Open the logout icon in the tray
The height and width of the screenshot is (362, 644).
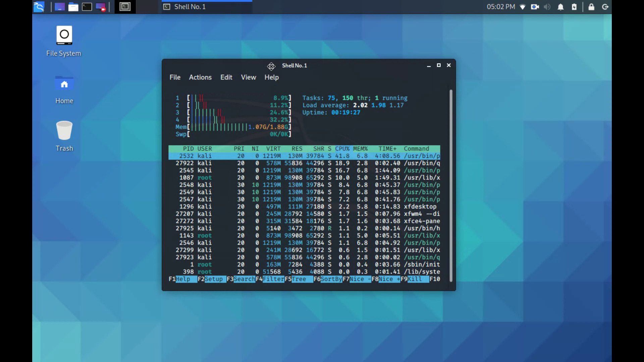click(605, 7)
